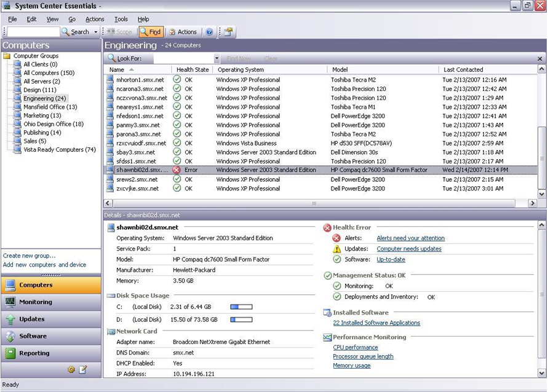548x392 pixels.
Task: Click the Find magnifier toolbar button
Action: coord(150,32)
